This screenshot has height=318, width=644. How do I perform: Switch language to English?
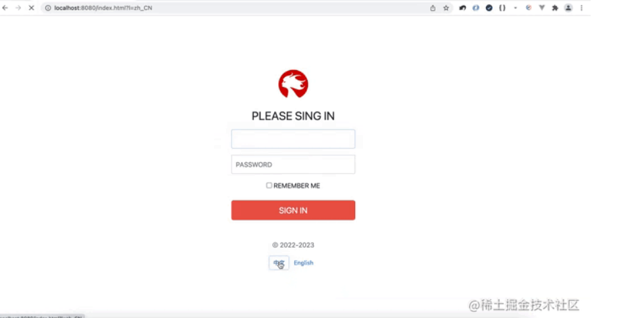(304, 263)
